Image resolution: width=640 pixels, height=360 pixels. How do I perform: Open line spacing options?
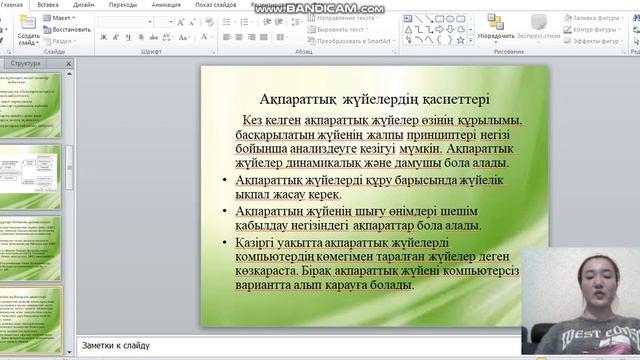296,22
